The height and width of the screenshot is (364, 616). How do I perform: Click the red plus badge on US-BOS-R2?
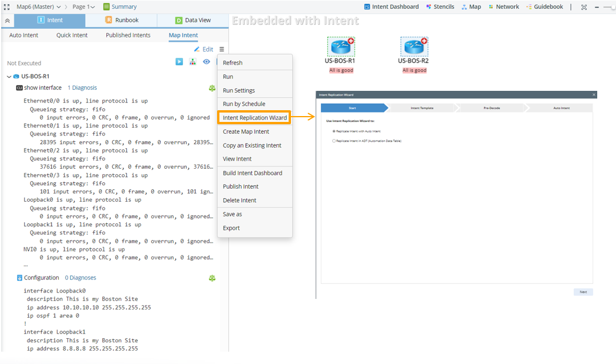pyautogui.click(x=424, y=40)
